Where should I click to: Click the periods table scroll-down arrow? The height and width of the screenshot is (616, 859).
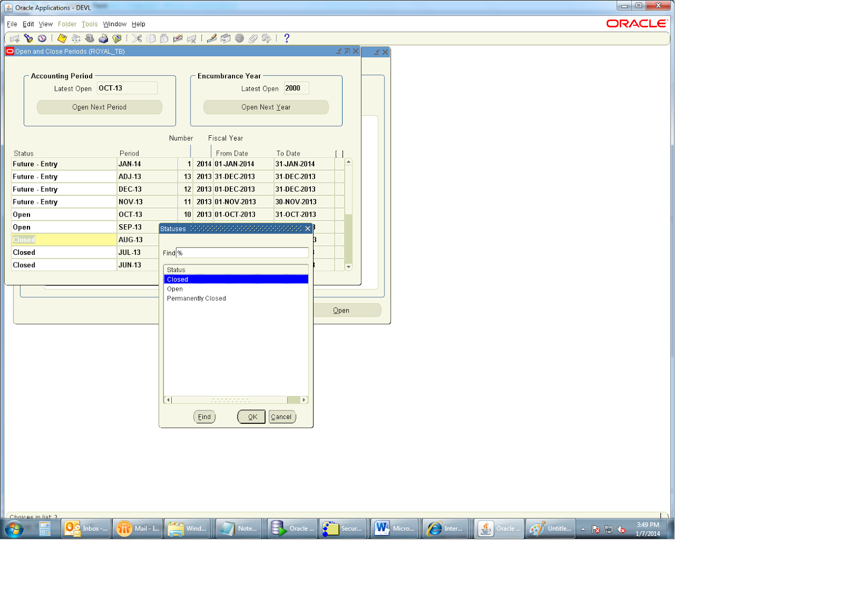[349, 267]
